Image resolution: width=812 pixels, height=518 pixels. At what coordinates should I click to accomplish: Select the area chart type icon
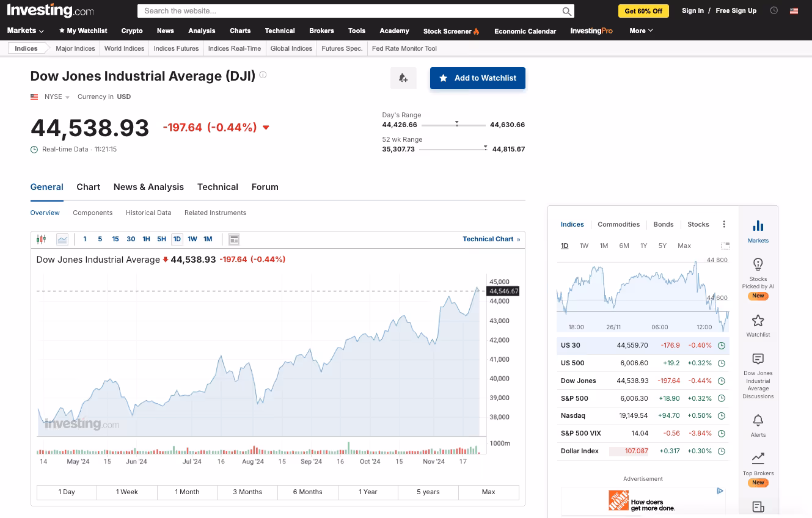[62, 239]
